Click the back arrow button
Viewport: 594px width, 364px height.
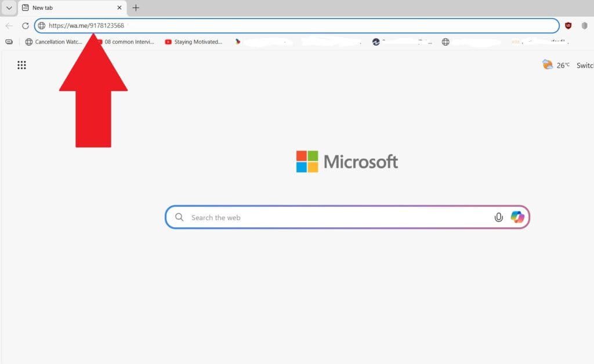[9, 26]
